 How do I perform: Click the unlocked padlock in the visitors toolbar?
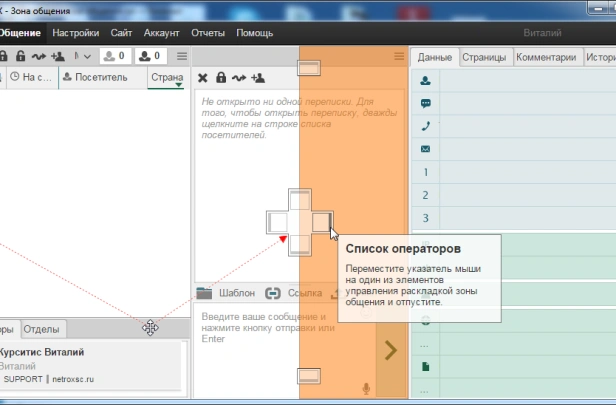[x=20, y=56]
